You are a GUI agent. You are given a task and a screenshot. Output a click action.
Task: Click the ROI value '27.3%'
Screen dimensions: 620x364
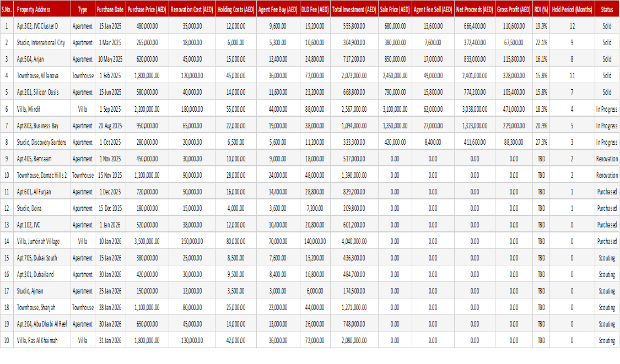(541, 142)
